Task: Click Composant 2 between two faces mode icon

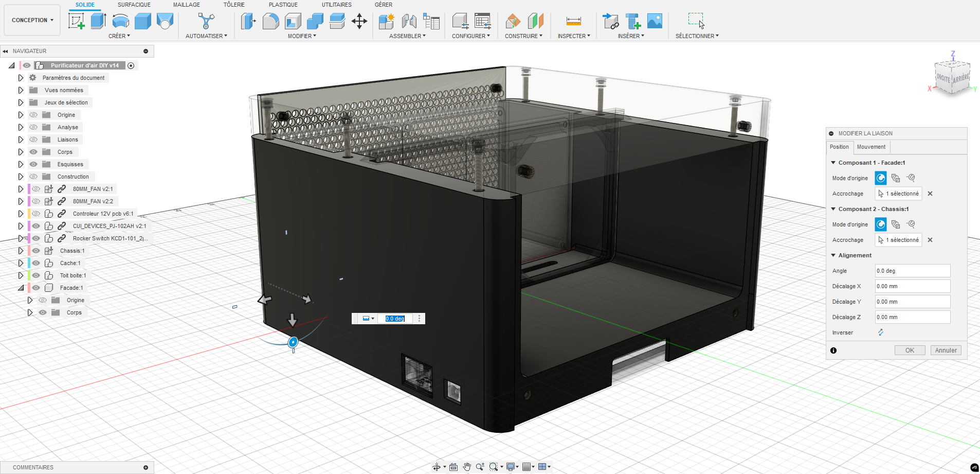Action: click(x=896, y=224)
